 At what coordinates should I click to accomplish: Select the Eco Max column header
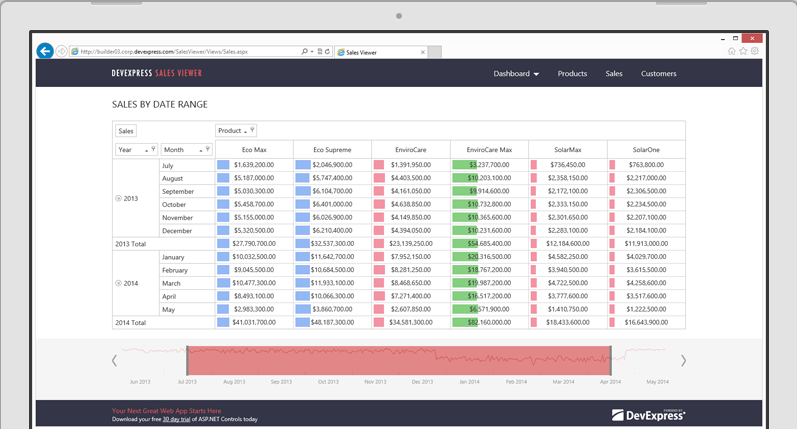[254, 150]
